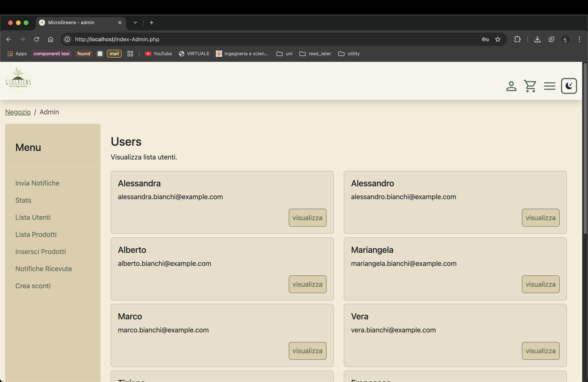The width and height of the screenshot is (588, 382).
Task: Open Chrome three-dot menu
Action: (x=579, y=39)
